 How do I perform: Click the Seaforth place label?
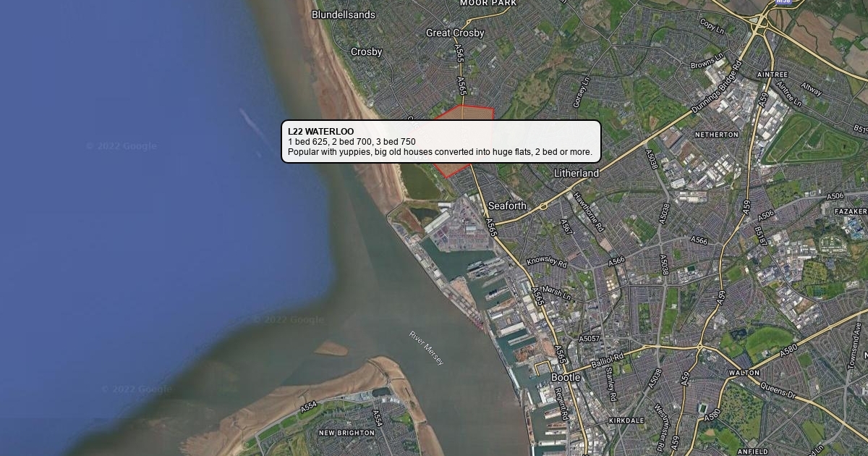click(507, 206)
